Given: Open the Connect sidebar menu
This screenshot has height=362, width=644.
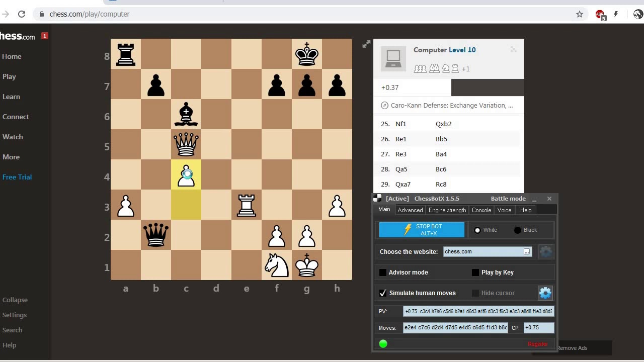Looking at the screenshot, I should (x=16, y=117).
